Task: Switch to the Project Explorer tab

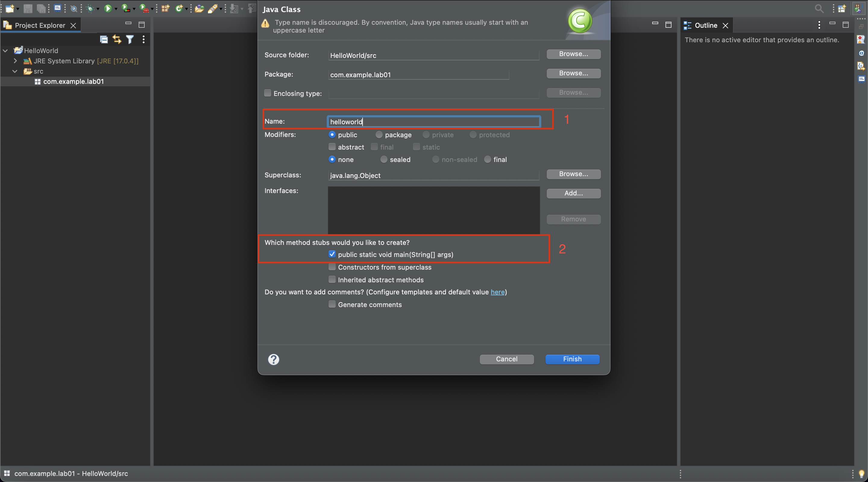Action: coord(40,25)
